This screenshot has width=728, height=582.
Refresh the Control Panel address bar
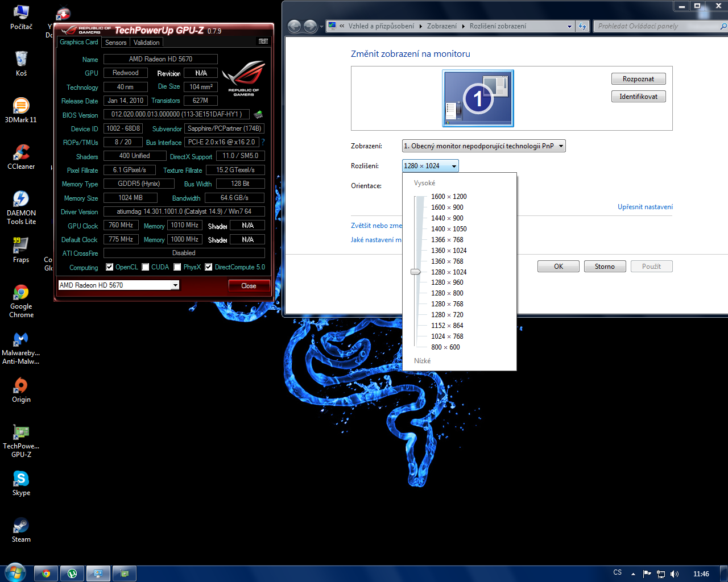click(582, 26)
